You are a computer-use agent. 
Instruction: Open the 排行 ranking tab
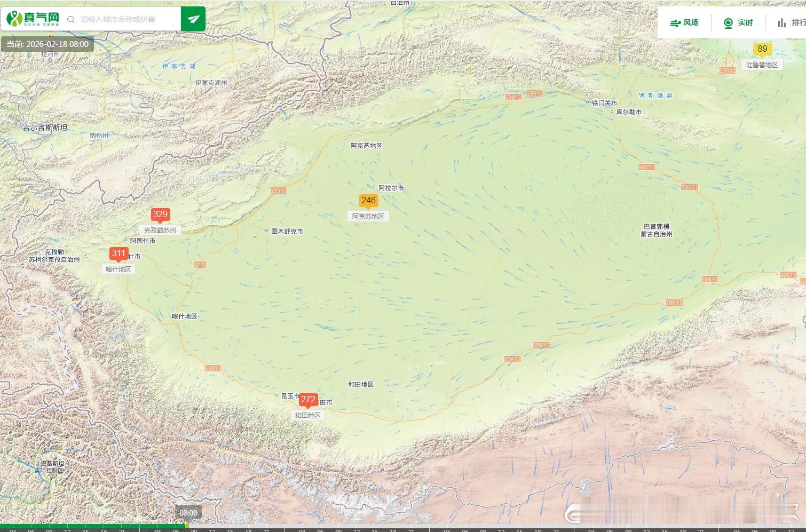click(792, 22)
